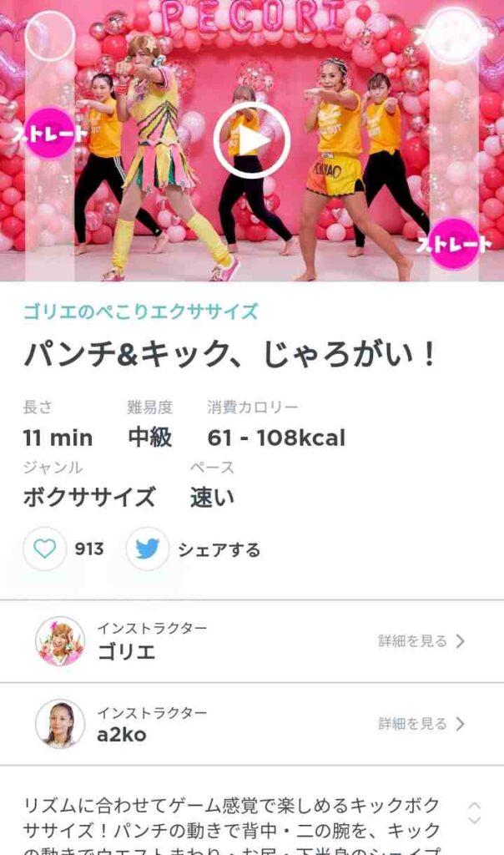
Task: Open a2ko instructor avatar
Action: 60,724
